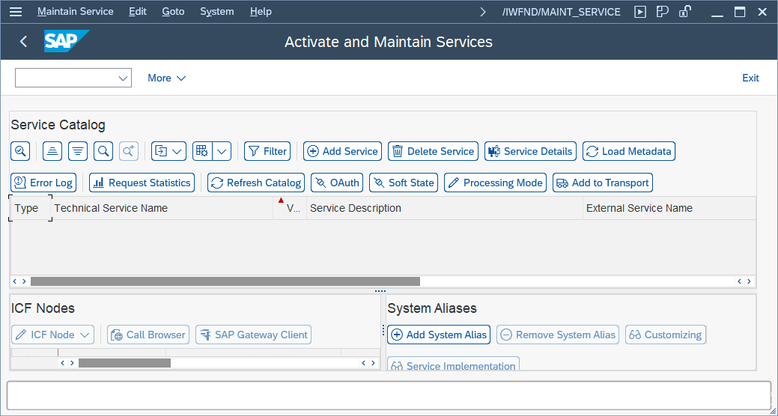
Task: Click the unlock padlock icon in title bar
Action: pos(685,12)
